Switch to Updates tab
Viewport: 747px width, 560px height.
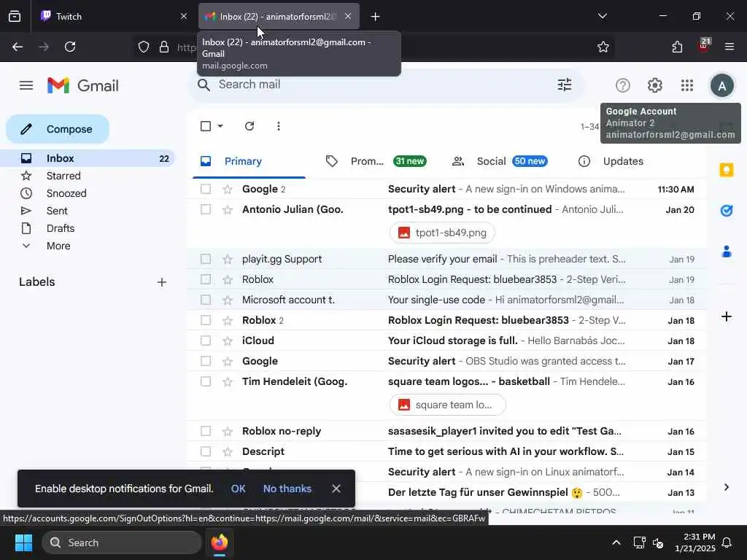click(611, 161)
